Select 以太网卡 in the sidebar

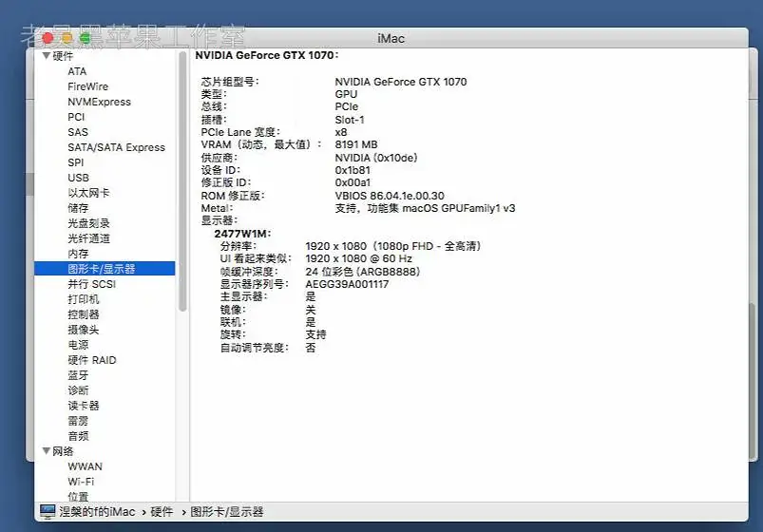[x=88, y=193]
